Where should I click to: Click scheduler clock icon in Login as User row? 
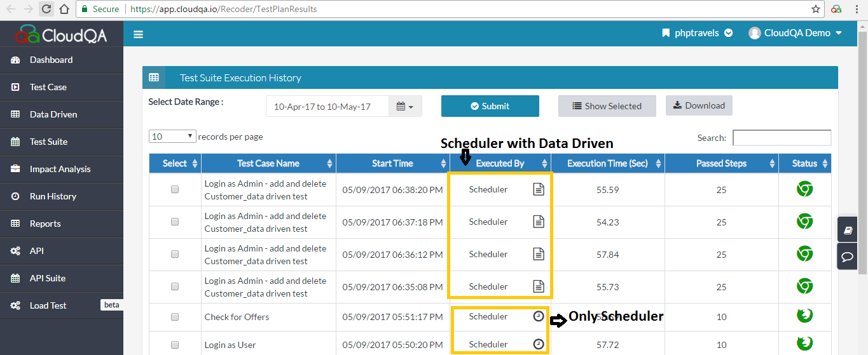coord(539,344)
